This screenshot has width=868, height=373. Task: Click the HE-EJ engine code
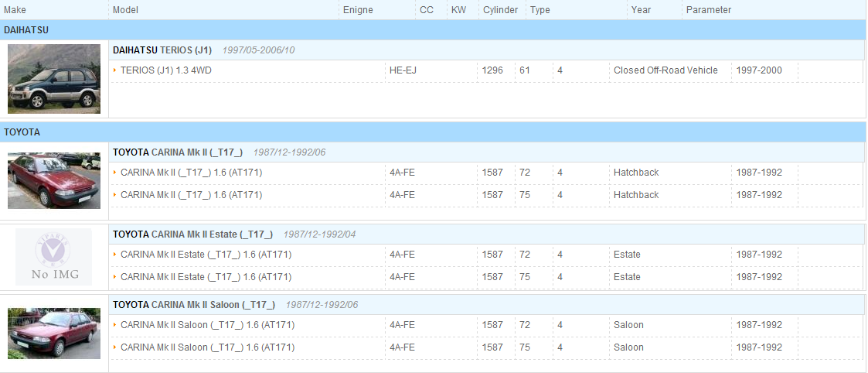click(403, 70)
